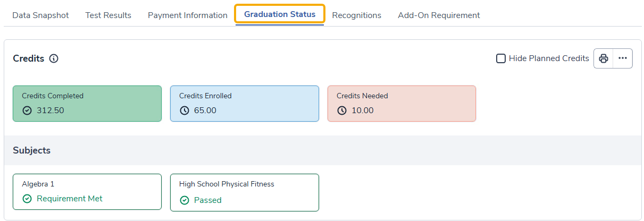This screenshot has height=221, width=644.
Task: Select the Algebra 1 subject card
Action: pyautogui.click(x=87, y=192)
